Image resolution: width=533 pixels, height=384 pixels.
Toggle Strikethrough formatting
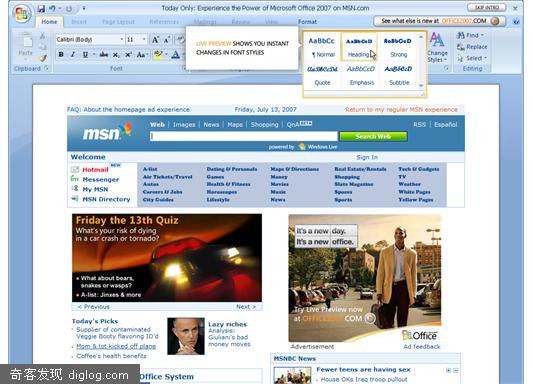[104, 54]
